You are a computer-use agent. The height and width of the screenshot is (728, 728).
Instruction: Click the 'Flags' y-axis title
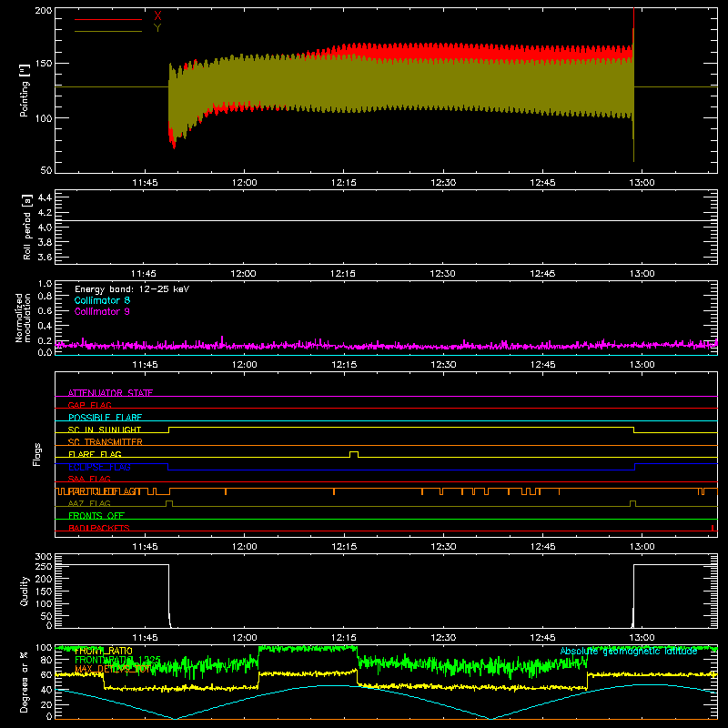click(x=36, y=454)
